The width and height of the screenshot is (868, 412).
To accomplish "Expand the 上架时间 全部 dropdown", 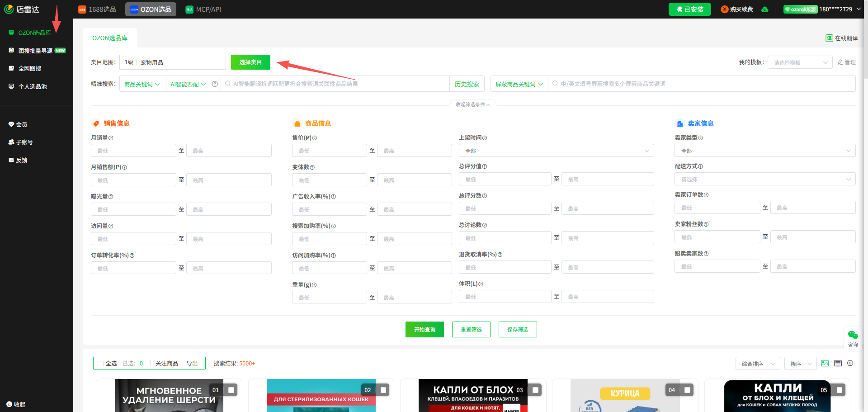I will 556,151.
